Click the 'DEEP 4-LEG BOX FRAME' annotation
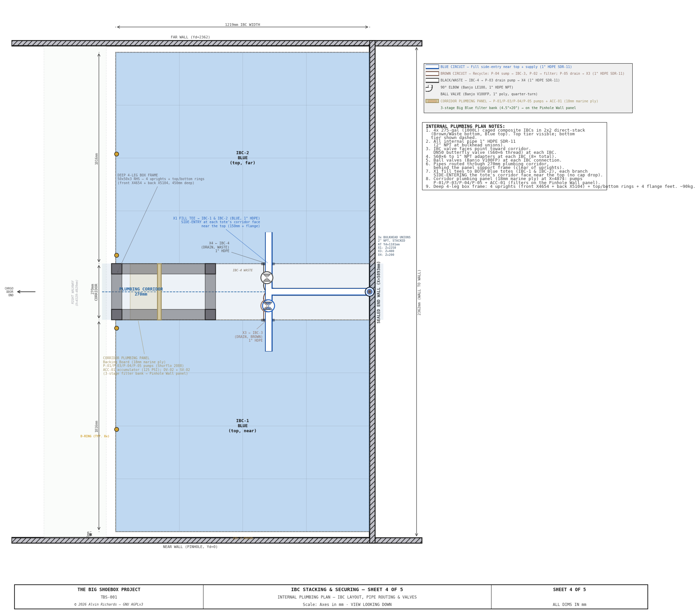 click(161, 179)
